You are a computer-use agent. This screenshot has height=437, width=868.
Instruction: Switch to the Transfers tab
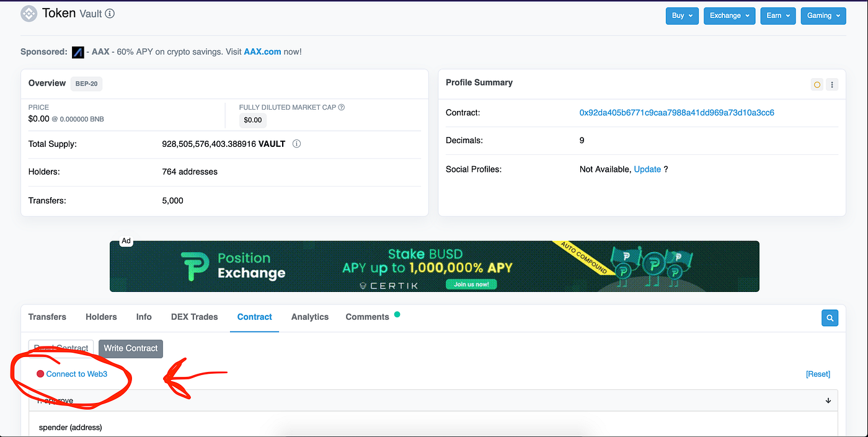pos(47,317)
